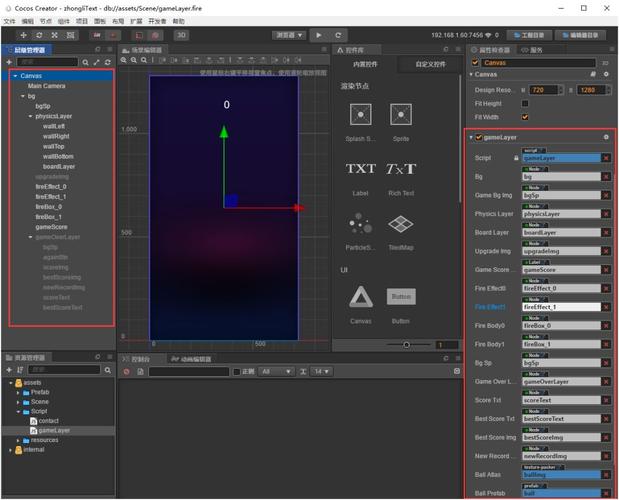Enable the Fit Height checkbox

point(525,103)
